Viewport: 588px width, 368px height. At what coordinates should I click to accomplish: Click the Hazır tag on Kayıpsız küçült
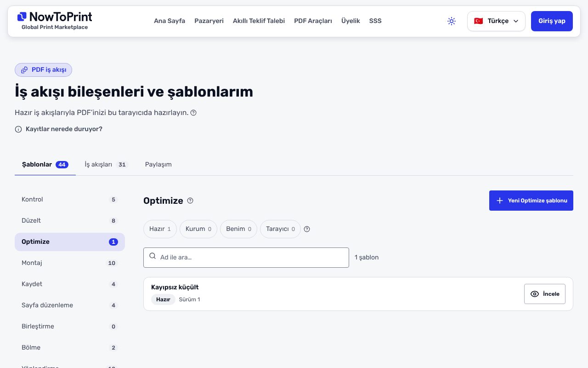(x=163, y=299)
